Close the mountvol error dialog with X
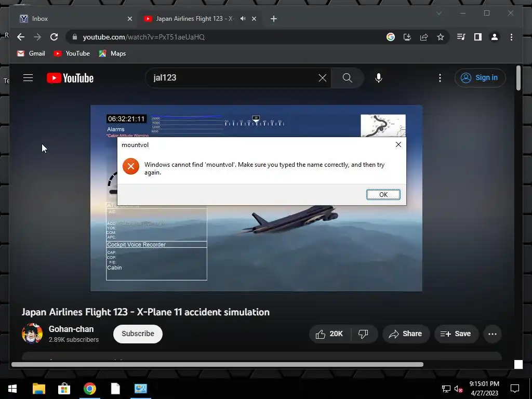 coord(398,144)
